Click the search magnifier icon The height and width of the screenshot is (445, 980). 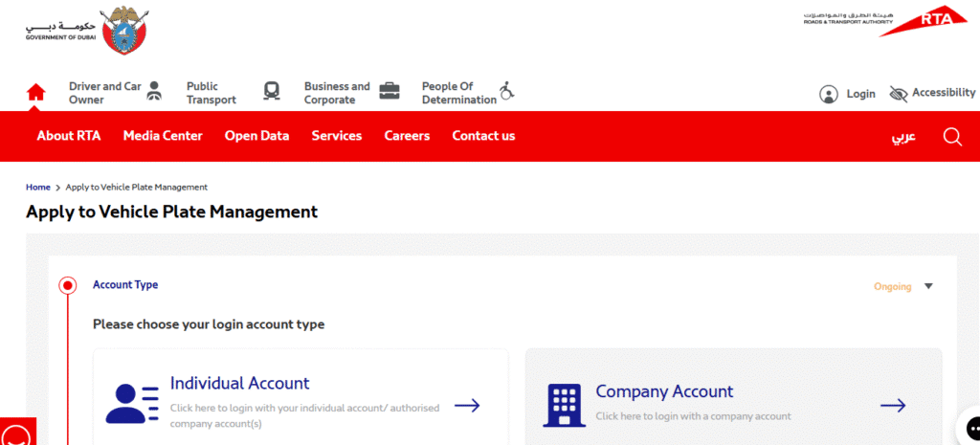[952, 137]
